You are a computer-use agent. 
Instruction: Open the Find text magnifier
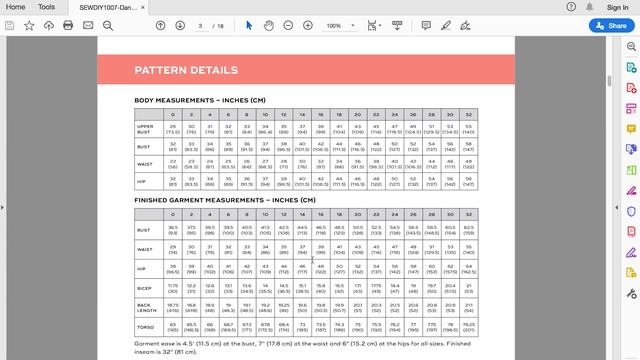pyautogui.click(x=108, y=26)
